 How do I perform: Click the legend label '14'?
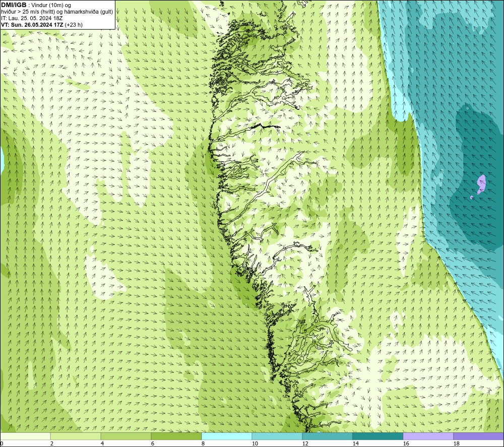click(355, 444)
